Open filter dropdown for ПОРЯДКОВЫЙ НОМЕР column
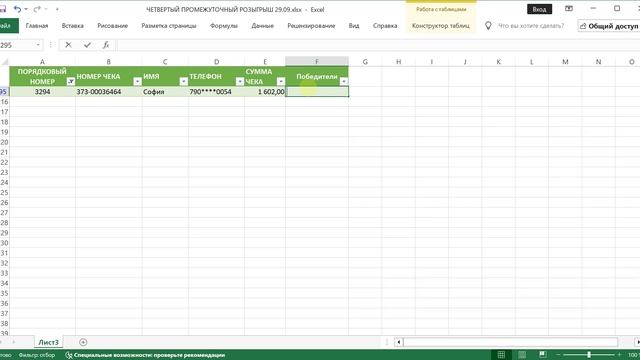The image size is (640, 360). pyautogui.click(x=70, y=81)
